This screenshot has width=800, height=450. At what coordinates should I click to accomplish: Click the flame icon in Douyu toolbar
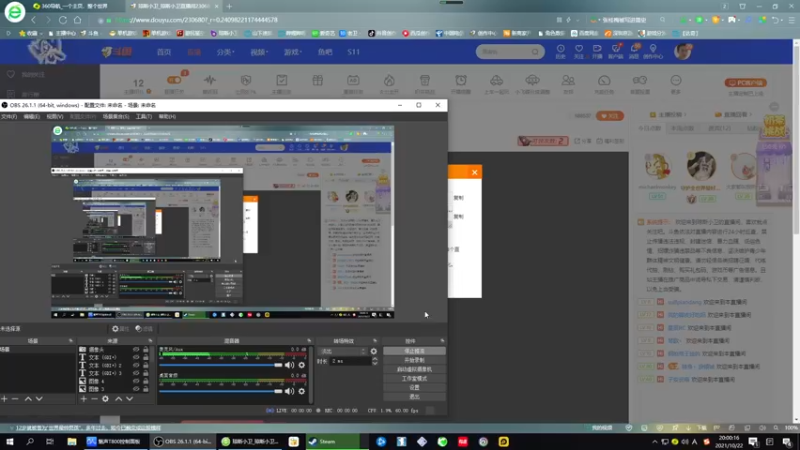[x=389, y=80]
